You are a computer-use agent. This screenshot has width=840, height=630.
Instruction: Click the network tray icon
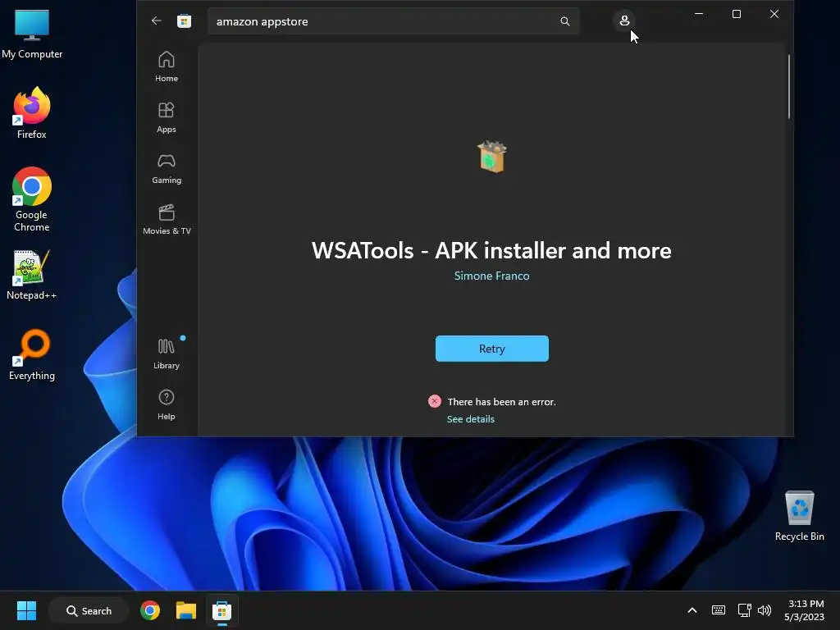744,610
